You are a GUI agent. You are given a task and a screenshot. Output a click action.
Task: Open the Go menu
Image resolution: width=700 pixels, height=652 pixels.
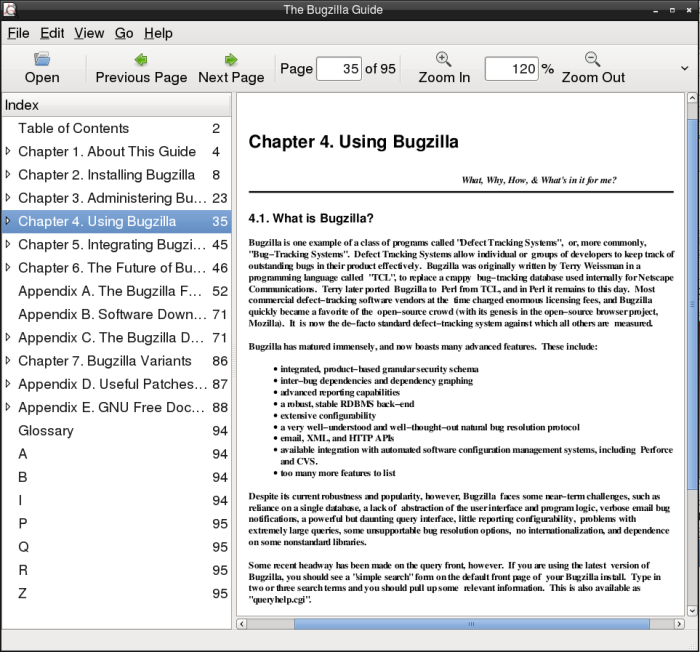[x=124, y=33]
